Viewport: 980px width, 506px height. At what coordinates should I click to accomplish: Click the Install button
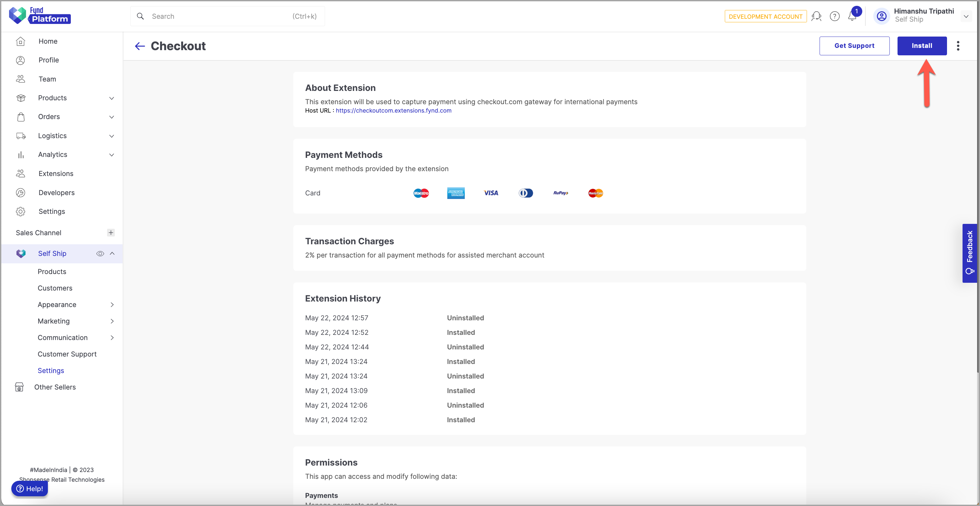[922, 46]
